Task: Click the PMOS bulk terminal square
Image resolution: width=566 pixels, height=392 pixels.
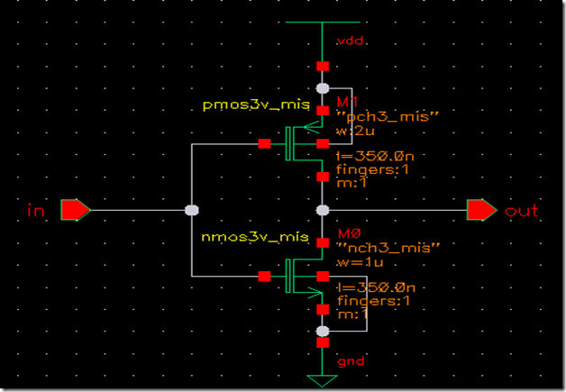Action: (x=323, y=143)
